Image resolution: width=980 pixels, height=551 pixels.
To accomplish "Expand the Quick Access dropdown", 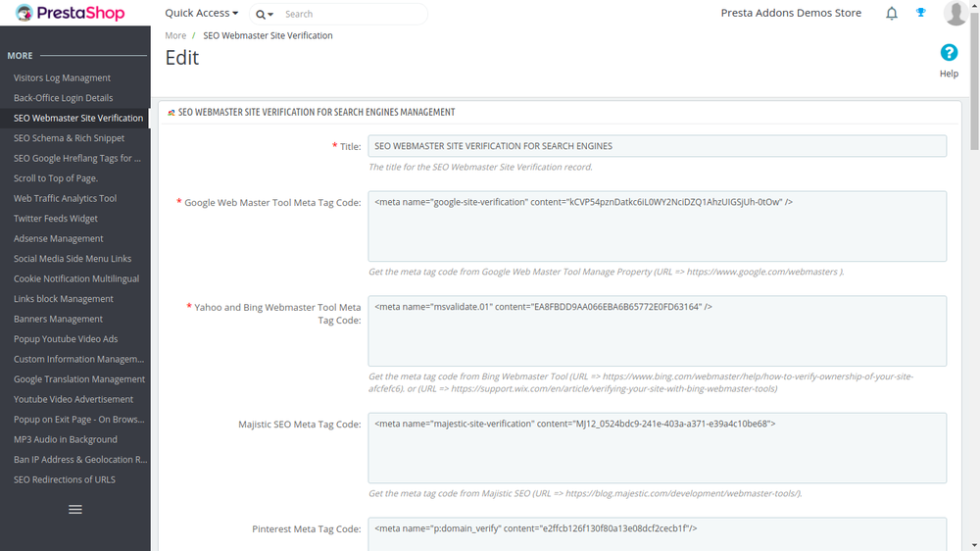I will (201, 13).
